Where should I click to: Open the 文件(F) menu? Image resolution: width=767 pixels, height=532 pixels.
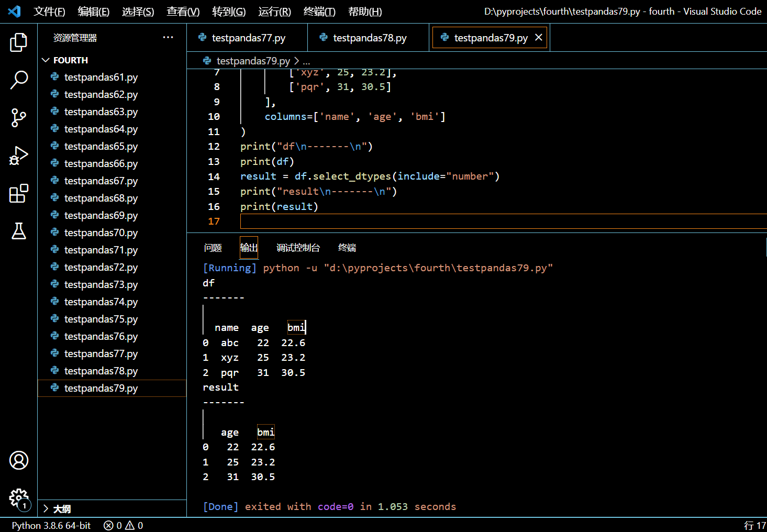click(49, 12)
